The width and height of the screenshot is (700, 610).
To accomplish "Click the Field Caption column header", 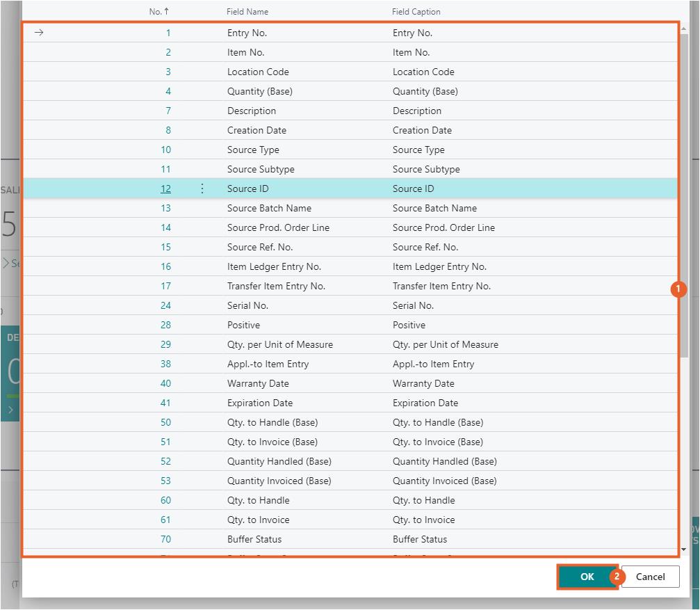I will pos(416,12).
